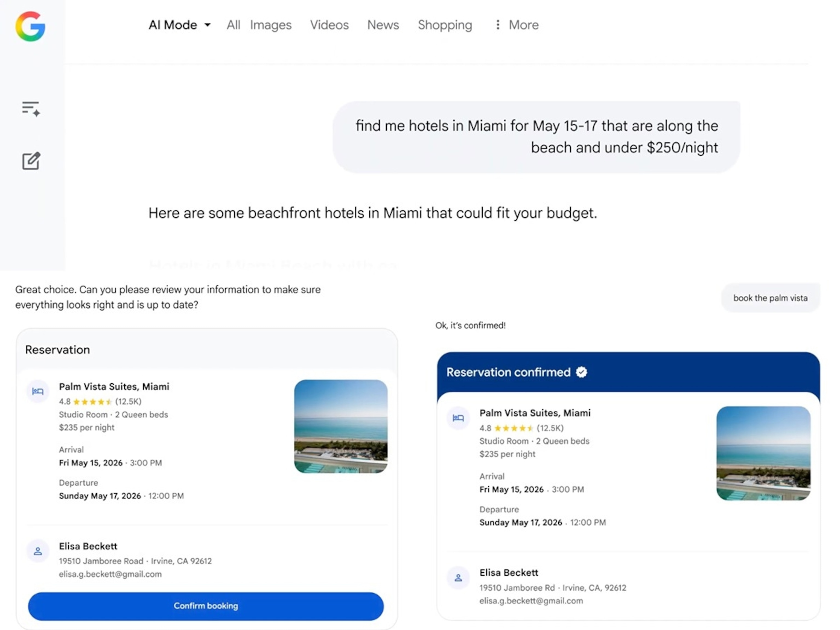
Task: Click the elisa.g.beckett@gmail.com email in Reservation card
Action: point(110,574)
